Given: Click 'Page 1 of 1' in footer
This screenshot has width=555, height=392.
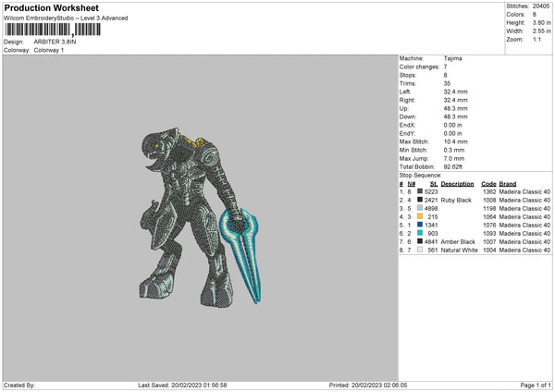Looking at the screenshot, I should click(536, 386).
